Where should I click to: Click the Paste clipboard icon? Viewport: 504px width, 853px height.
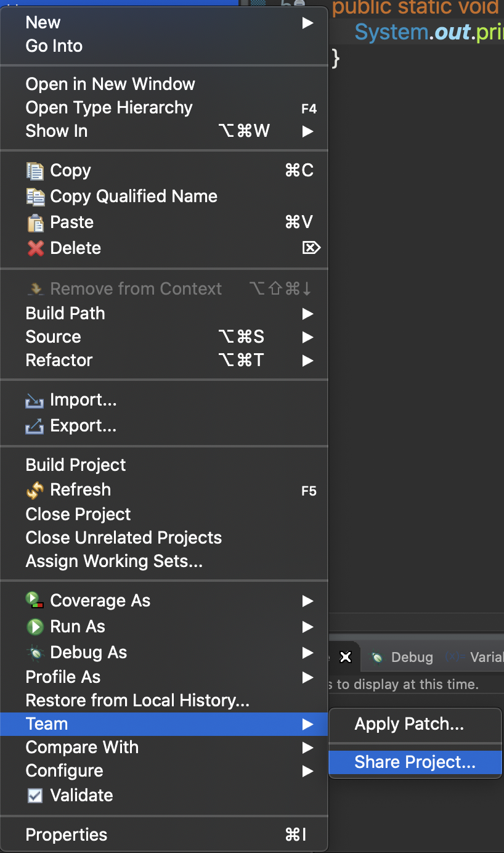pos(35,222)
